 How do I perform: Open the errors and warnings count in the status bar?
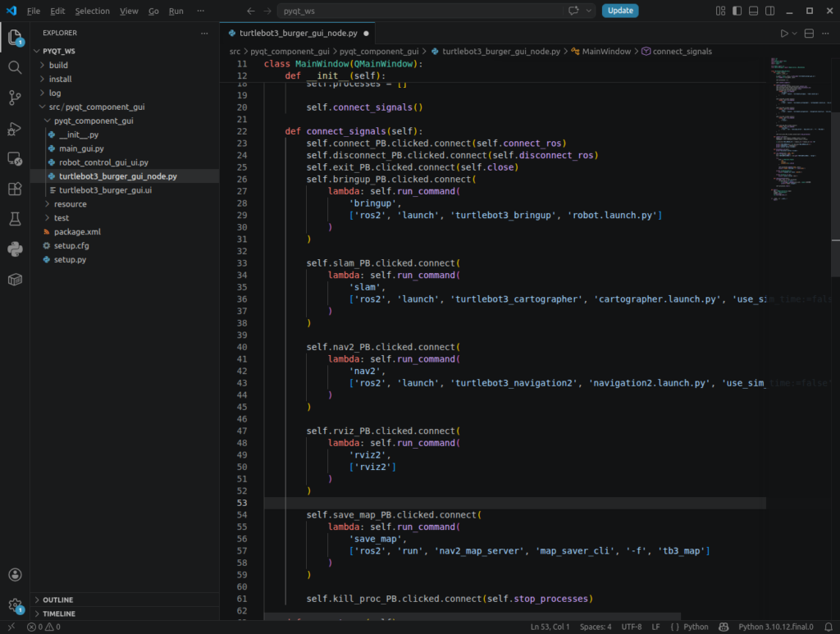[x=44, y=627]
